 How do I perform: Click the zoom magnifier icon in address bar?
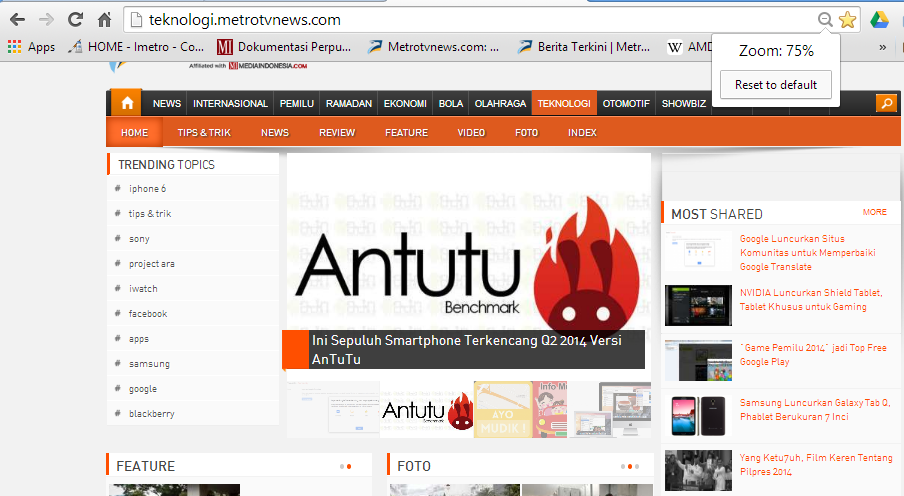pos(825,19)
